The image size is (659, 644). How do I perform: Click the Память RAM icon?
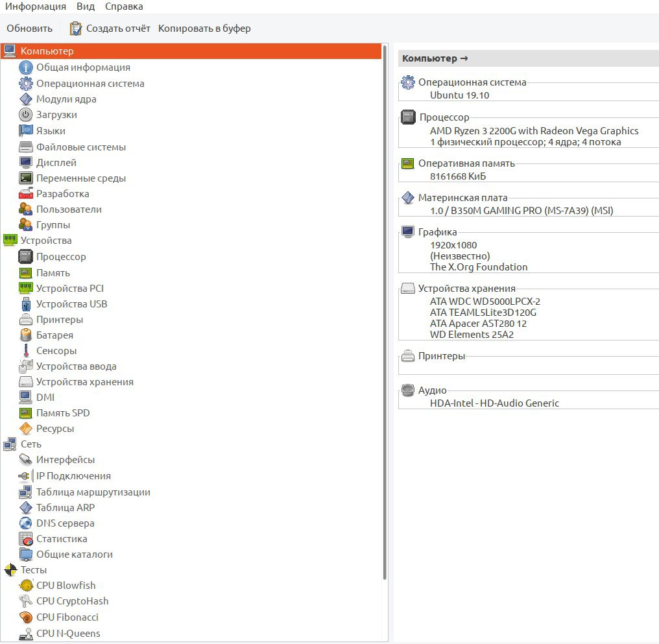click(26, 273)
